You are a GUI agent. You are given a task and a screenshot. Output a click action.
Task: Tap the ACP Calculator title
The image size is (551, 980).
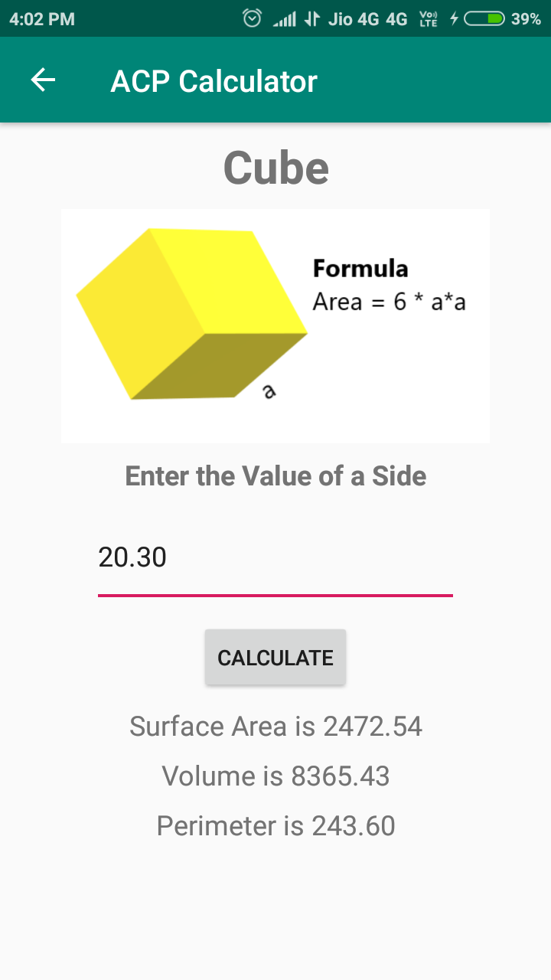(214, 81)
